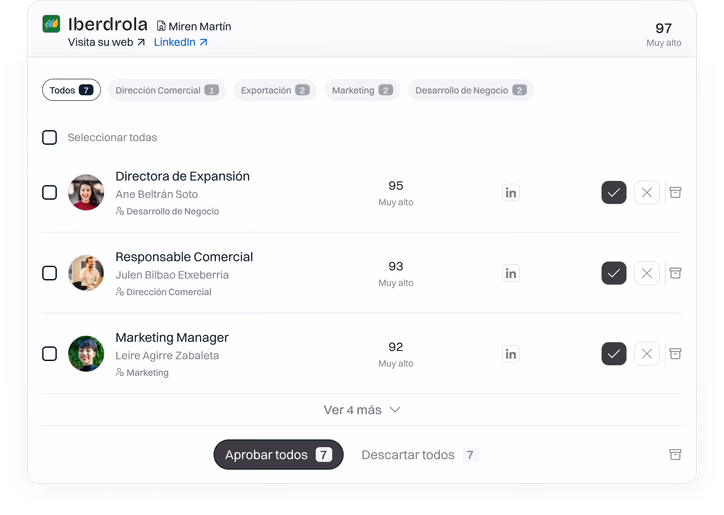724x515 pixels.
Task: Click the Iberdrola company logo
Action: coord(51,24)
